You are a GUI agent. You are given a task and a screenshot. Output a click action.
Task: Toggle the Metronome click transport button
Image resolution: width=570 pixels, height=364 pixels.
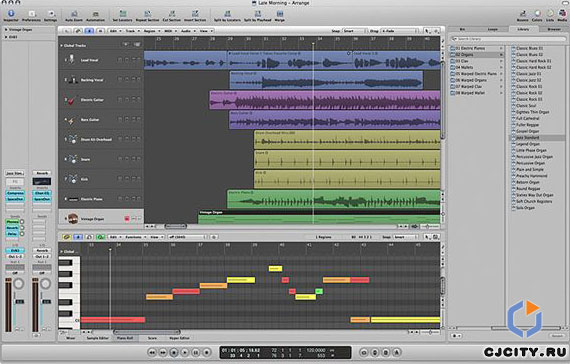(x=397, y=352)
